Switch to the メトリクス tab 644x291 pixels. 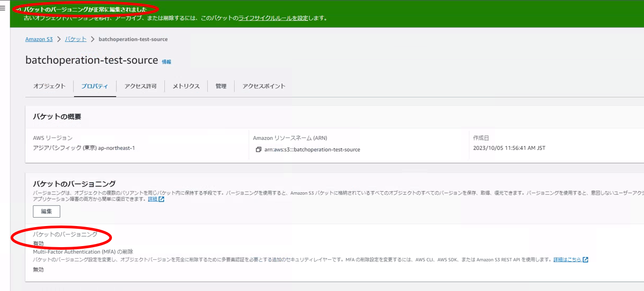tap(186, 86)
